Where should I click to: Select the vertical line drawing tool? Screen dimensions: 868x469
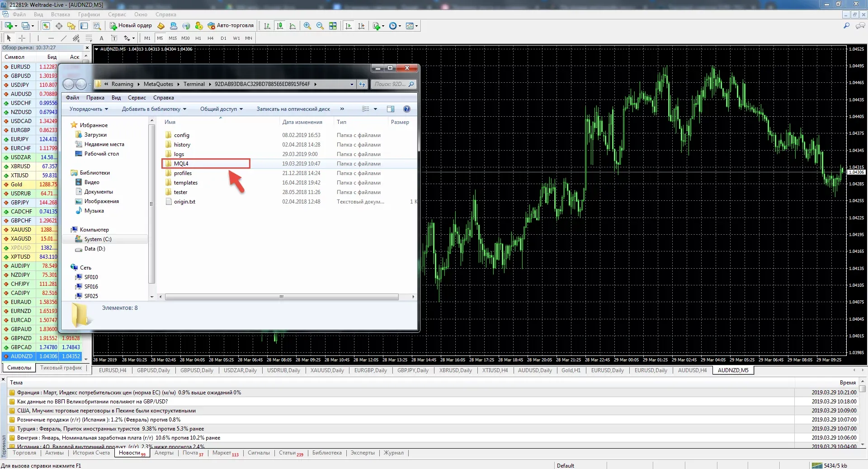click(x=38, y=38)
